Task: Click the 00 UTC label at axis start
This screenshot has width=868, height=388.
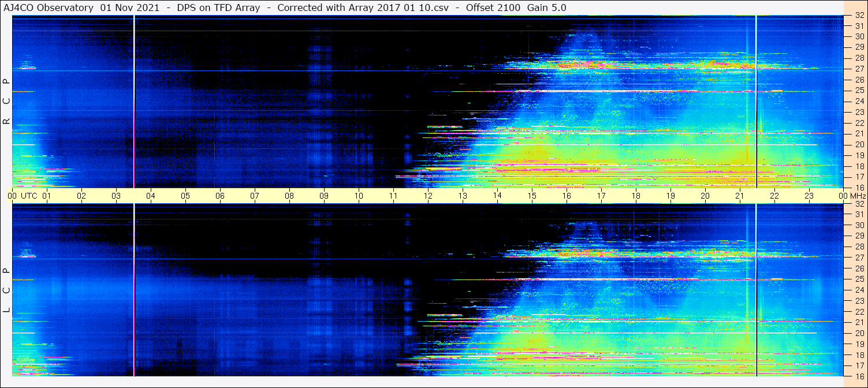Action: pyautogui.click(x=23, y=196)
